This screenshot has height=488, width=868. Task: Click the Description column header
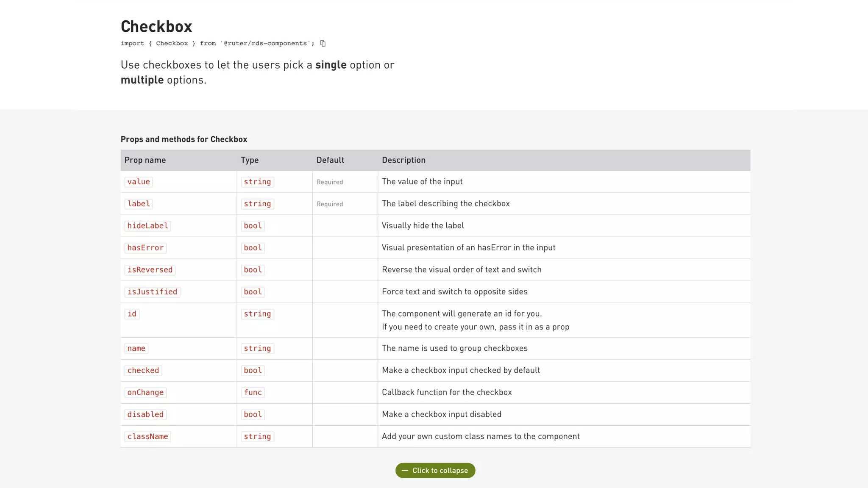point(403,160)
